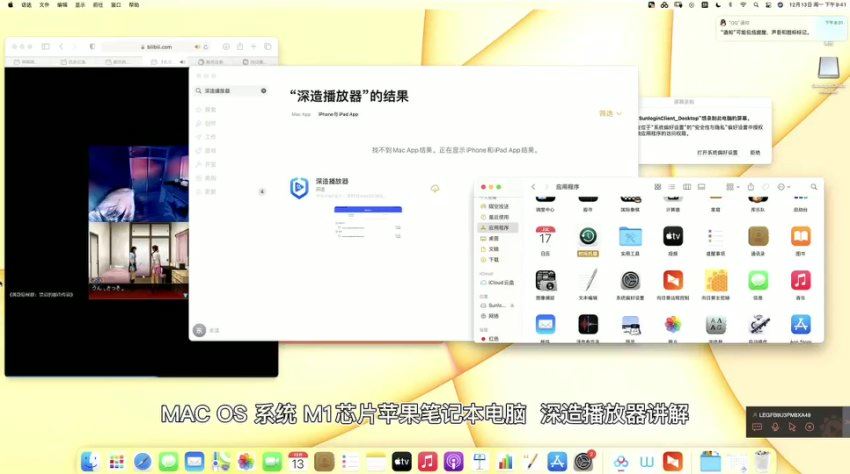The image size is (850, 474).
Task: Click 拒绝 in permission dialog
Action: [755, 152]
